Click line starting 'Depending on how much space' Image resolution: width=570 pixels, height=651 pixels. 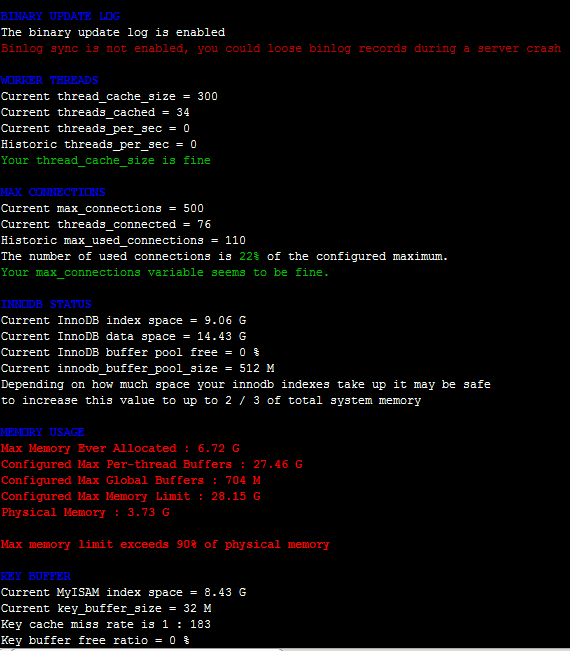coord(246,384)
